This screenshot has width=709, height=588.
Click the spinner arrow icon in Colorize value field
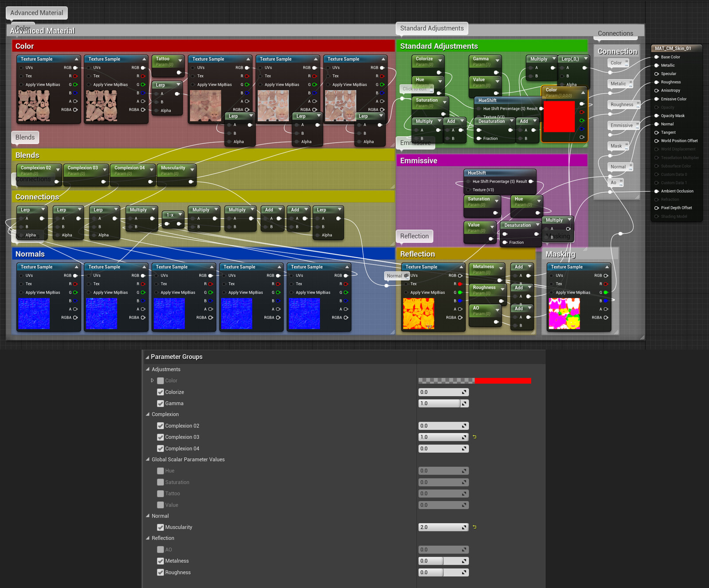pyautogui.click(x=464, y=392)
